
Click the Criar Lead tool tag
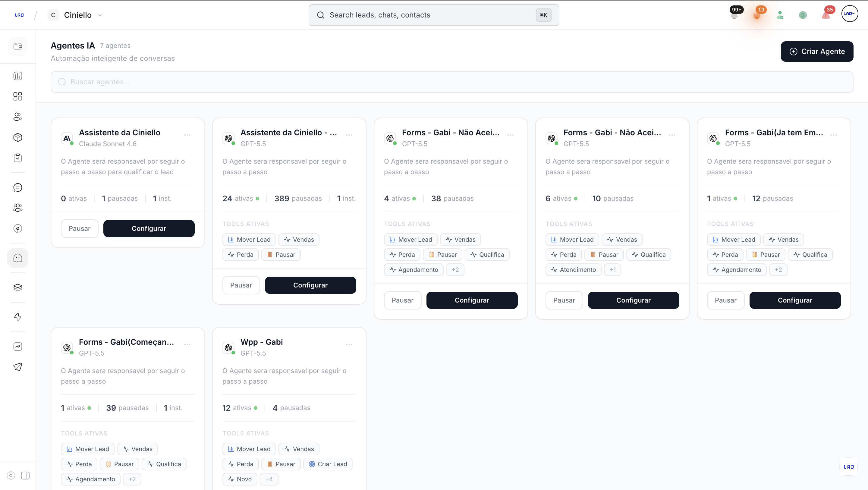pos(328,464)
